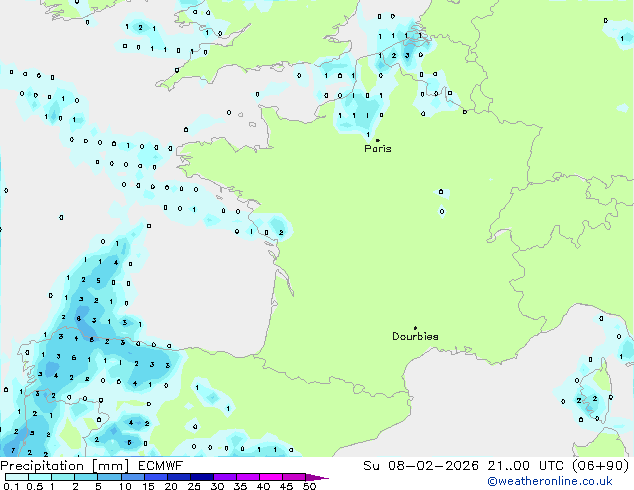Image resolution: width=634 pixels, height=490 pixels.
Task: Click the '50' legend scale label
Action: (x=309, y=486)
